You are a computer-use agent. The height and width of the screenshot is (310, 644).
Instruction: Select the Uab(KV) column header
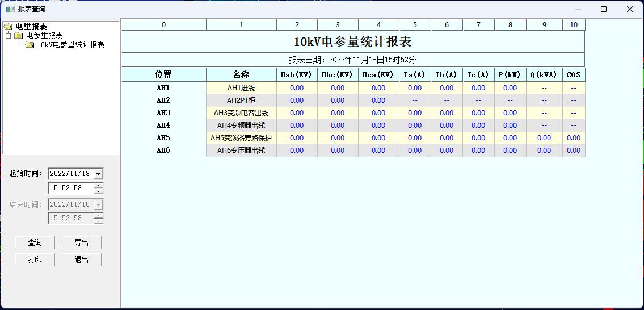[297, 74]
